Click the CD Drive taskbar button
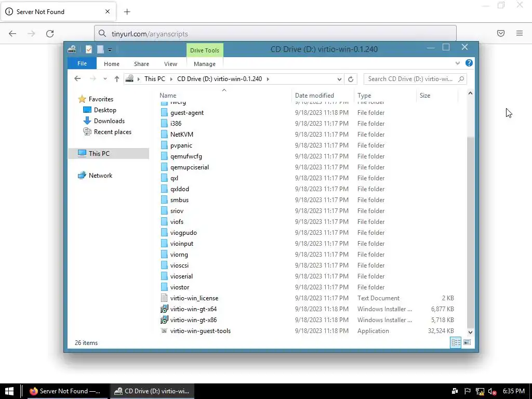 (x=152, y=391)
